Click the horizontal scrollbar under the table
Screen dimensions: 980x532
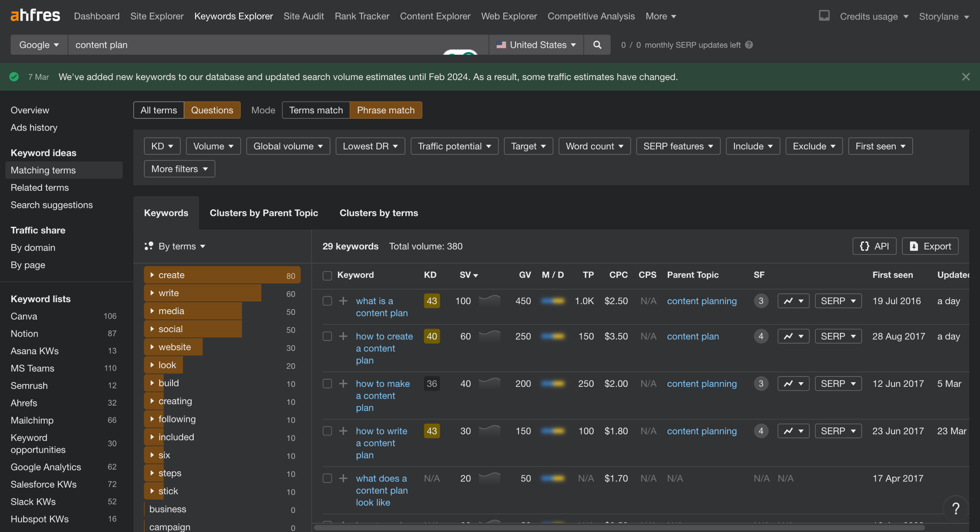coord(619,527)
